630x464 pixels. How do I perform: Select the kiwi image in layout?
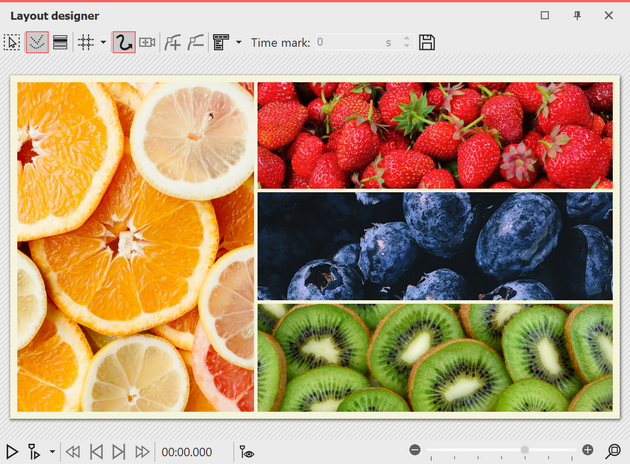click(435, 357)
